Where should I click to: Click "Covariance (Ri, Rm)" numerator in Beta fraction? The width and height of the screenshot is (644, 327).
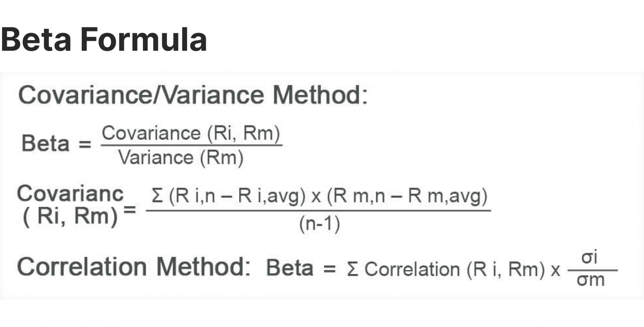tap(191, 134)
